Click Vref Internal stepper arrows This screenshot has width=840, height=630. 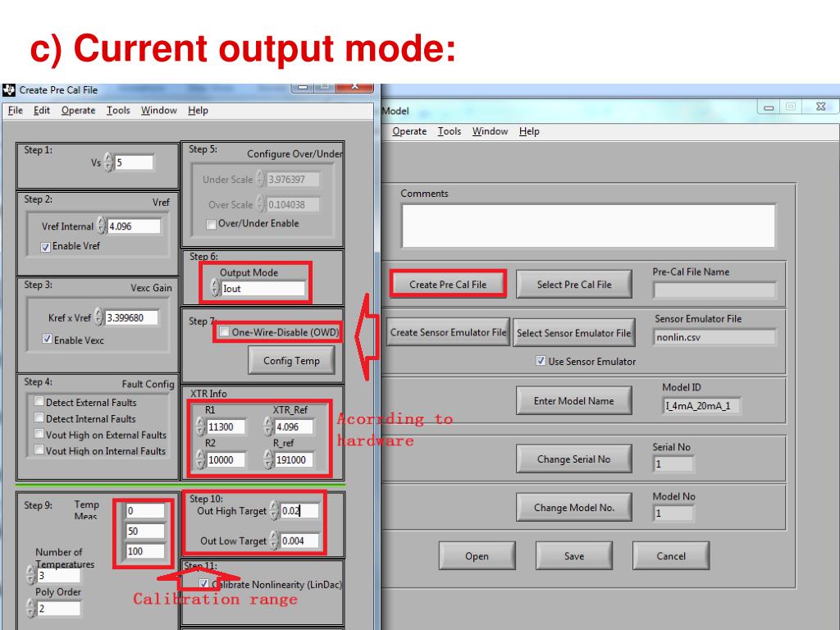point(101,226)
